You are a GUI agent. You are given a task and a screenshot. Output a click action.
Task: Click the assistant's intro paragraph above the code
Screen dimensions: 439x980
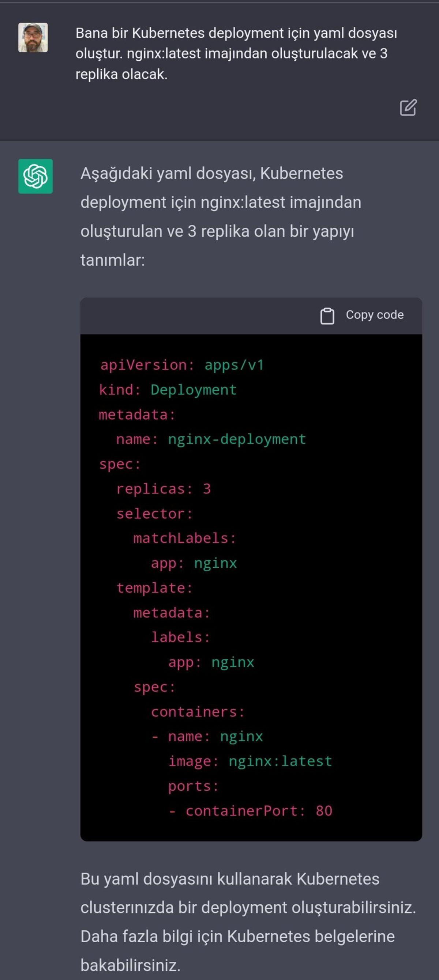tap(221, 216)
